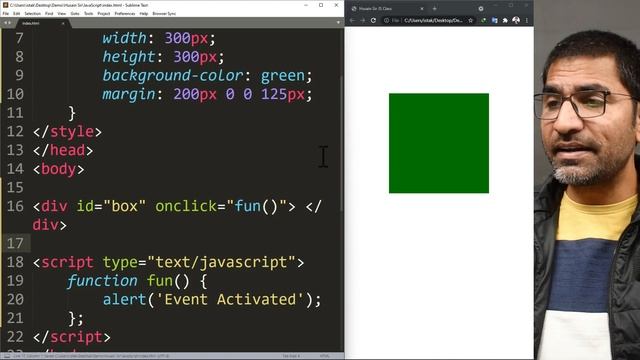The width and height of the screenshot is (640, 360).
Task: Open the Goto menu
Action: click(75, 13)
